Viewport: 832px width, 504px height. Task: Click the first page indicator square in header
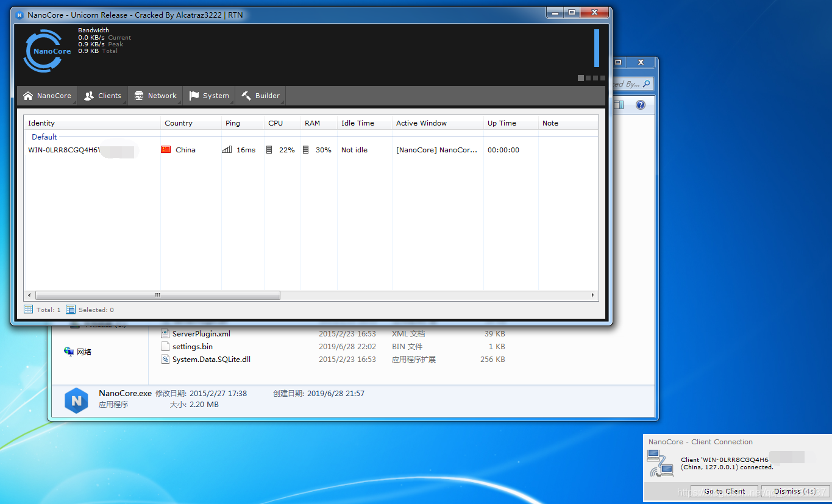coord(581,78)
